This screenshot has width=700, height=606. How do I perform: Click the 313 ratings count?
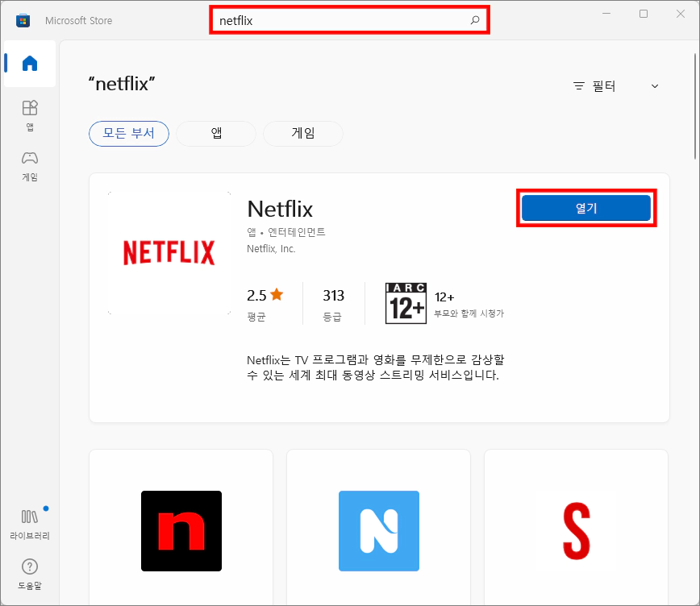point(334,296)
